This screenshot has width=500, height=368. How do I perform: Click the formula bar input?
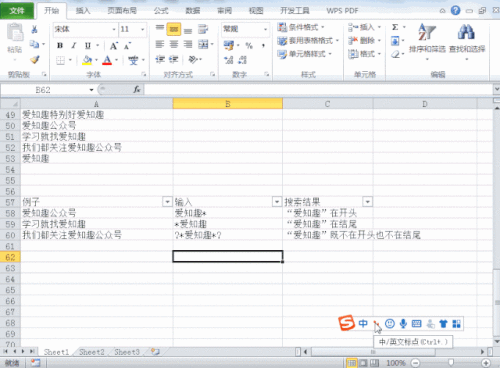[x=318, y=90]
